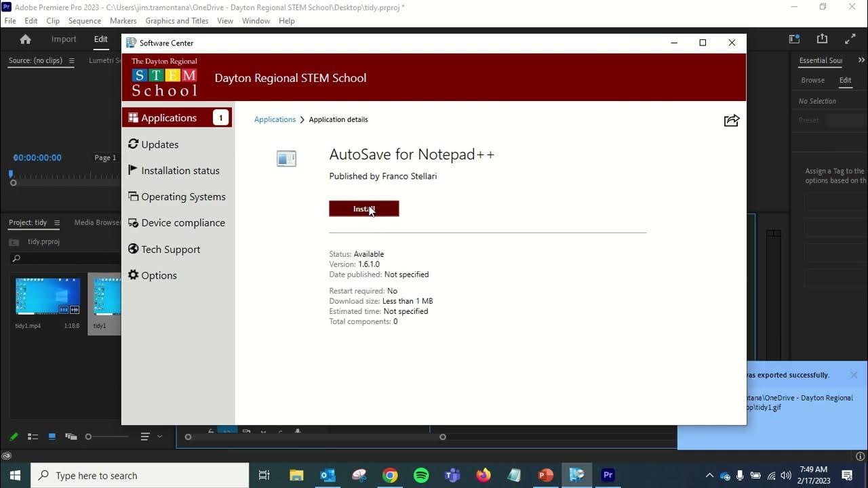
Task: Click the Source monitor playhead marker
Action: click(12, 175)
